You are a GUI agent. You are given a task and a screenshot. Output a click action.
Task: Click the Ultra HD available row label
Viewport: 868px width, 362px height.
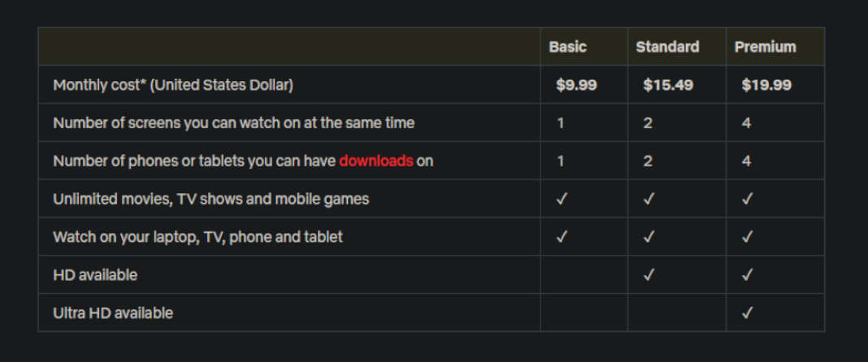(x=113, y=312)
